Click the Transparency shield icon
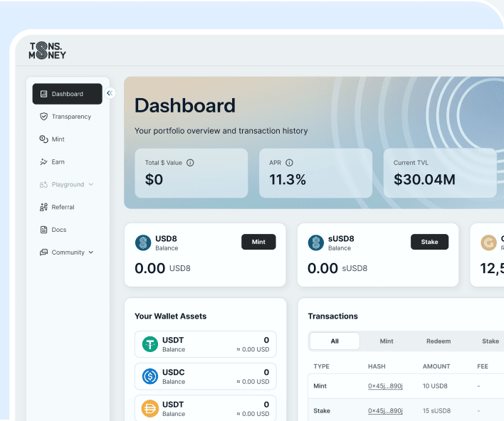This screenshot has height=421, width=504. [43, 117]
